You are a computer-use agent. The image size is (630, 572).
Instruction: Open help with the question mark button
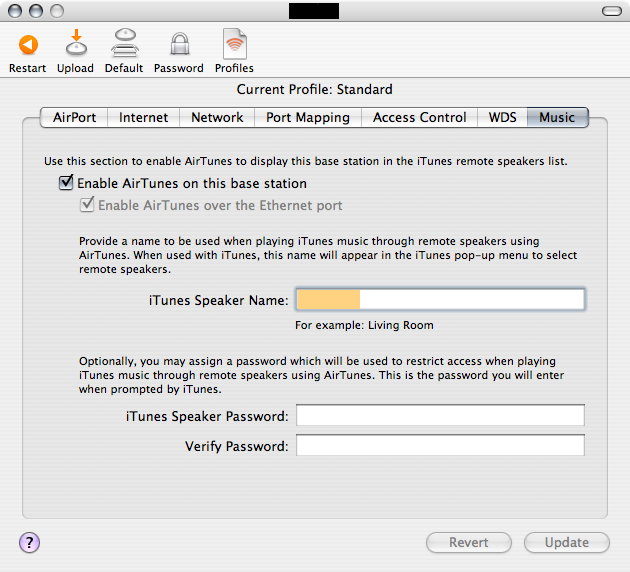tap(29, 542)
